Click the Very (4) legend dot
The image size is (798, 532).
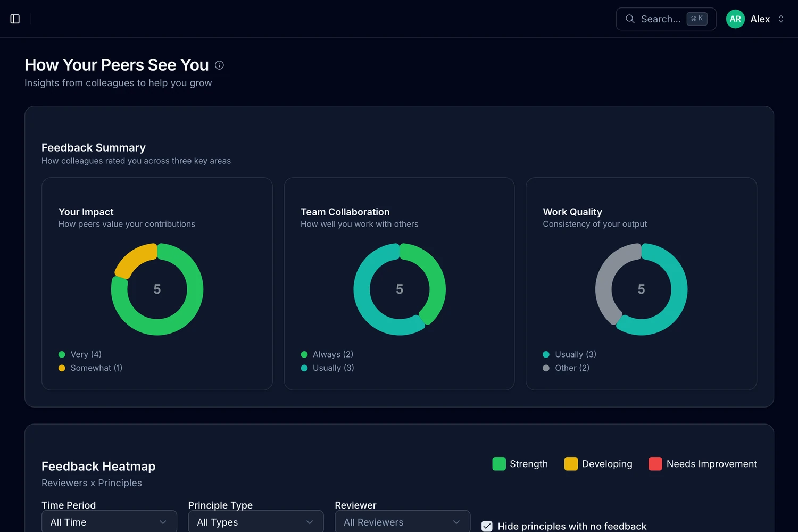coord(62,354)
